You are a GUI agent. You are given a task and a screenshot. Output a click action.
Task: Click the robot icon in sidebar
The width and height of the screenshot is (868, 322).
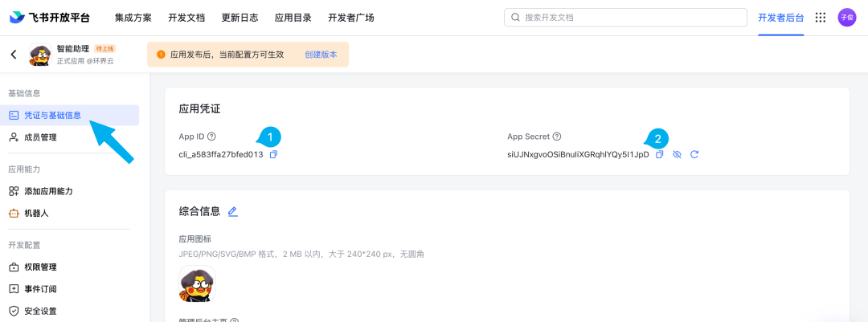point(14,213)
